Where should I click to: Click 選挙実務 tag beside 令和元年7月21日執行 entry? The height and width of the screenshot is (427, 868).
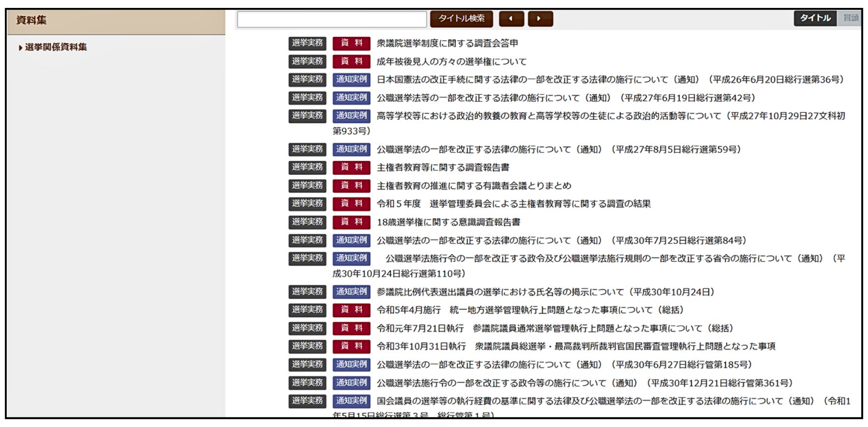(x=308, y=328)
